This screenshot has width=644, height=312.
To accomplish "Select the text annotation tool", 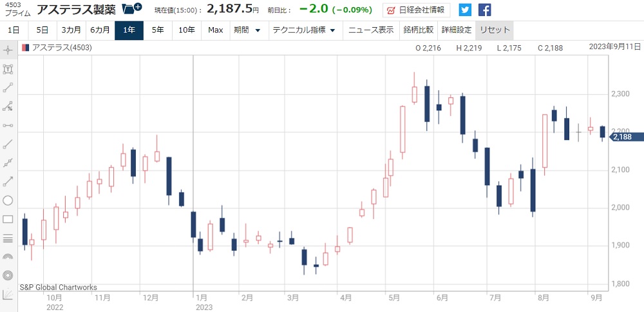I will (8, 69).
